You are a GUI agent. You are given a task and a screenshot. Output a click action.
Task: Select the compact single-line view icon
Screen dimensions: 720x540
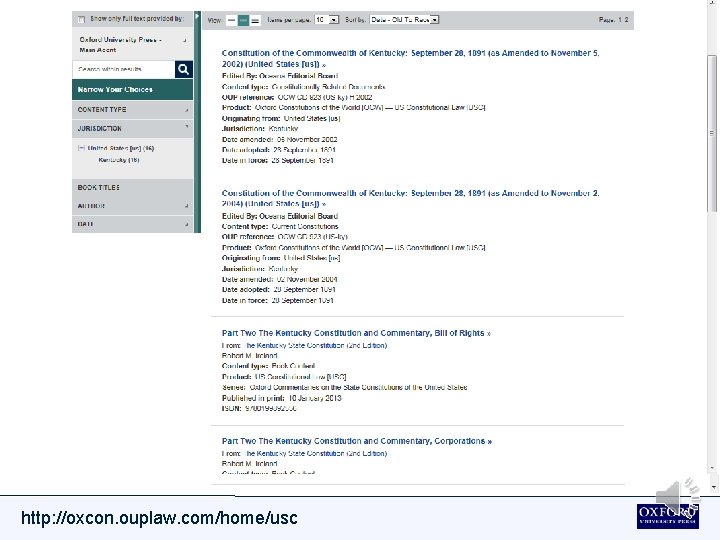[231, 20]
